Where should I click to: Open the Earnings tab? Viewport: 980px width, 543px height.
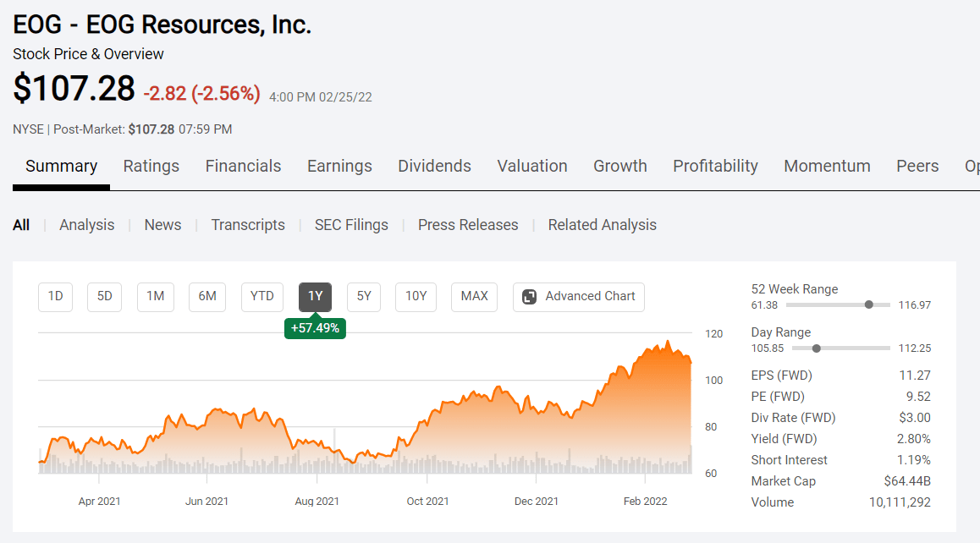pyautogui.click(x=339, y=167)
